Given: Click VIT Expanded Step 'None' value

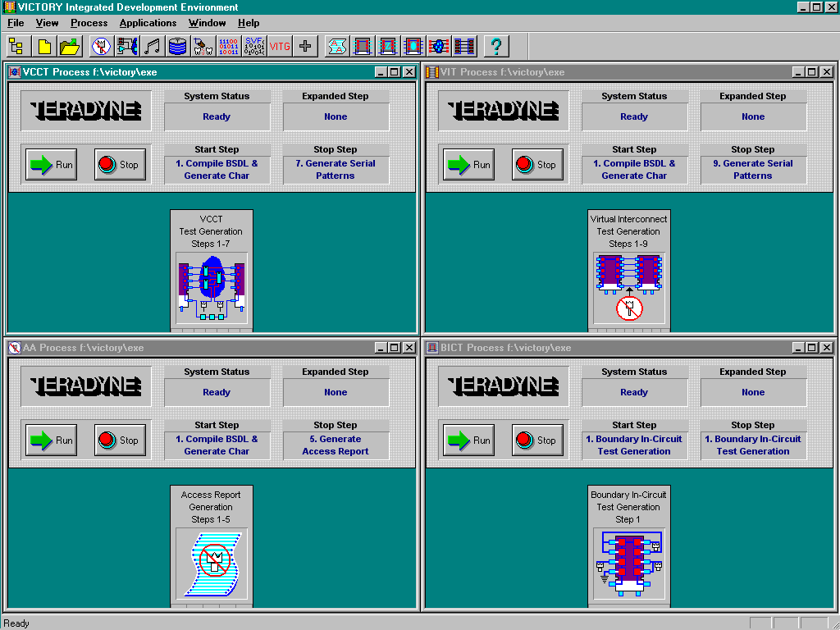Looking at the screenshot, I should point(753,116).
